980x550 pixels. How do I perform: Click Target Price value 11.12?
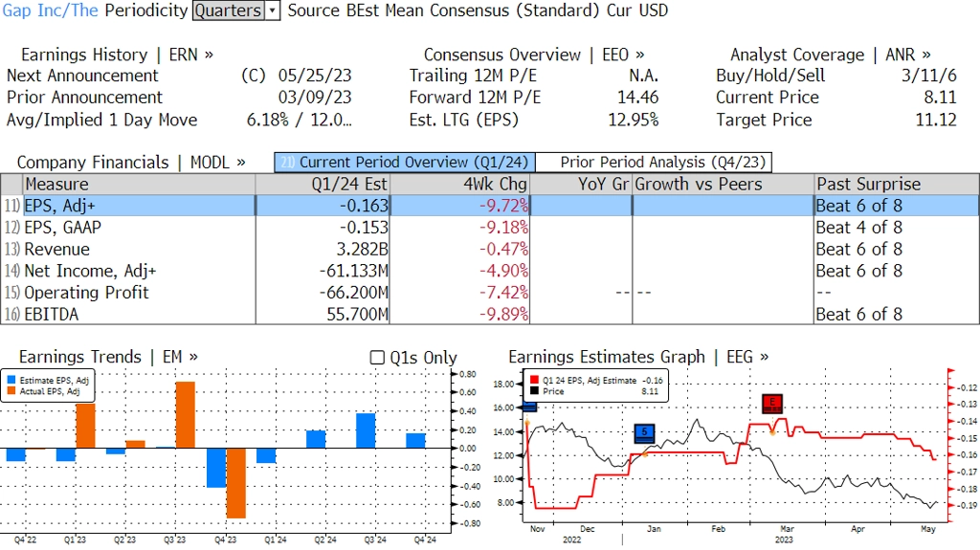(x=936, y=120)
